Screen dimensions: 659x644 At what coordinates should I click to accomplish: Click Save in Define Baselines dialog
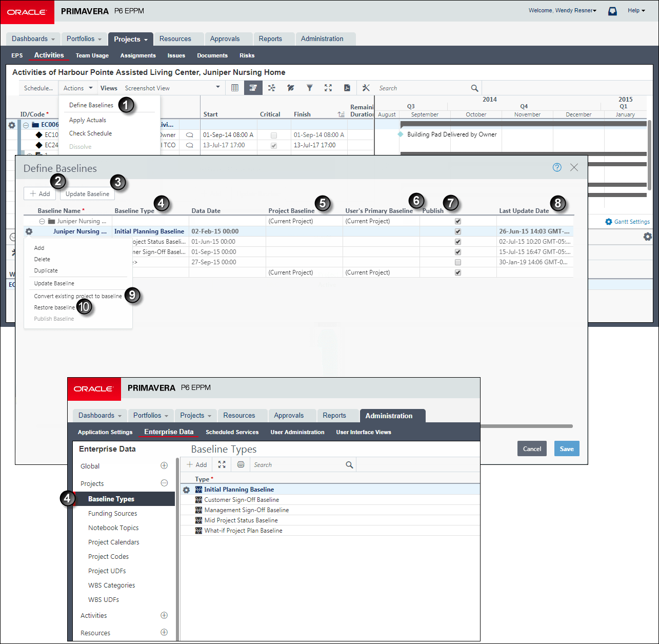pyautogui.click(x=567, y=448)
